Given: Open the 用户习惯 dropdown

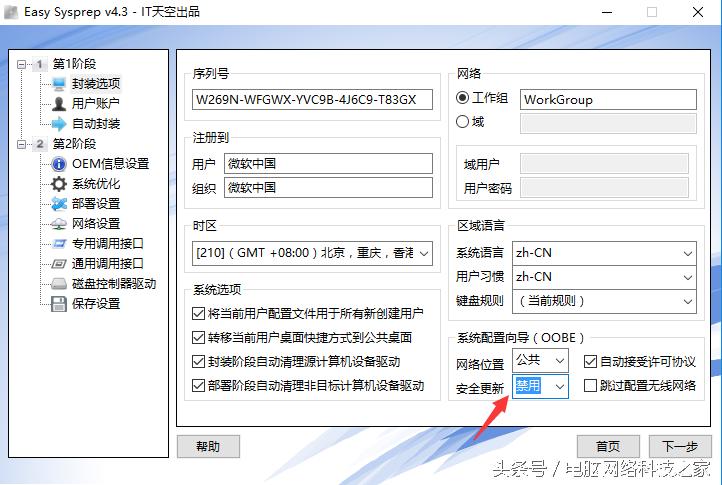Looking at the screenshot, I should [x=687, y=277].
